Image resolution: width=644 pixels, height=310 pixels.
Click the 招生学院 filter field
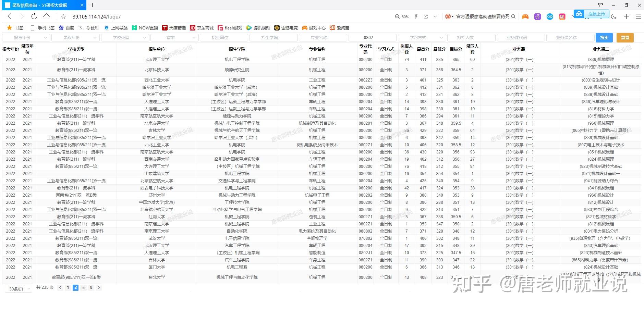coord(274,38)
